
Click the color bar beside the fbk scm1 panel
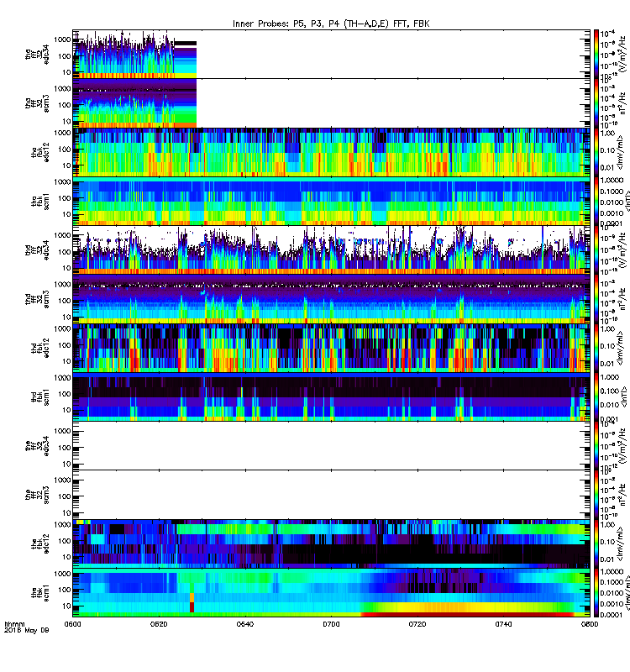pyautogui.click(x=596, y=593)
